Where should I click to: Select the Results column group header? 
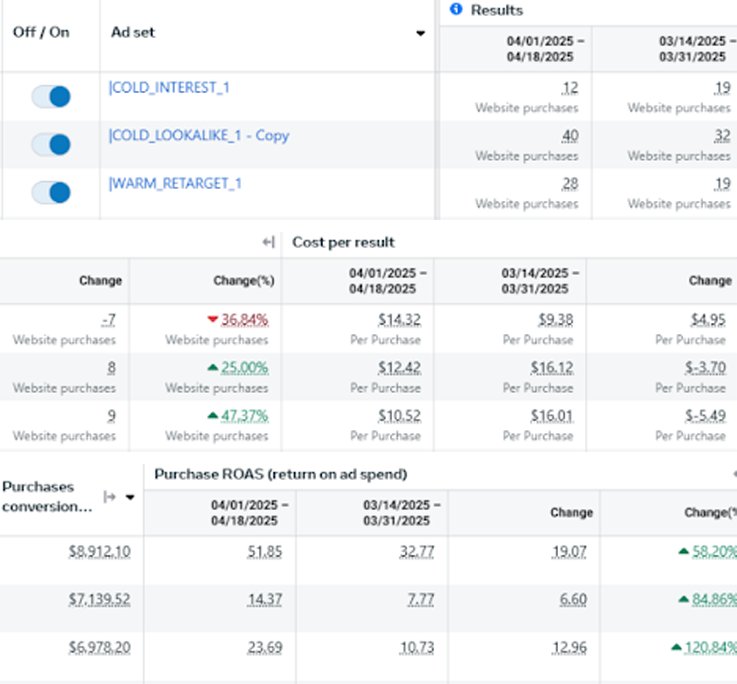coord(498,10)
